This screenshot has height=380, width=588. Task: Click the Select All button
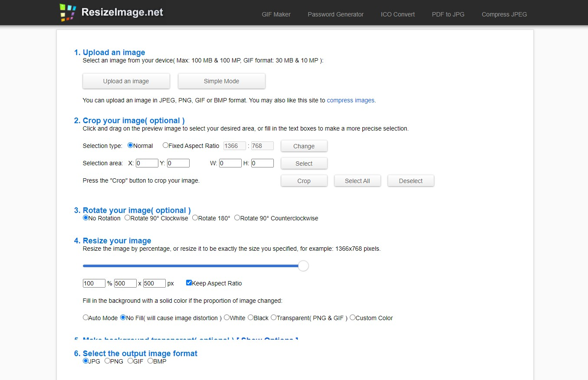(357, 181)
